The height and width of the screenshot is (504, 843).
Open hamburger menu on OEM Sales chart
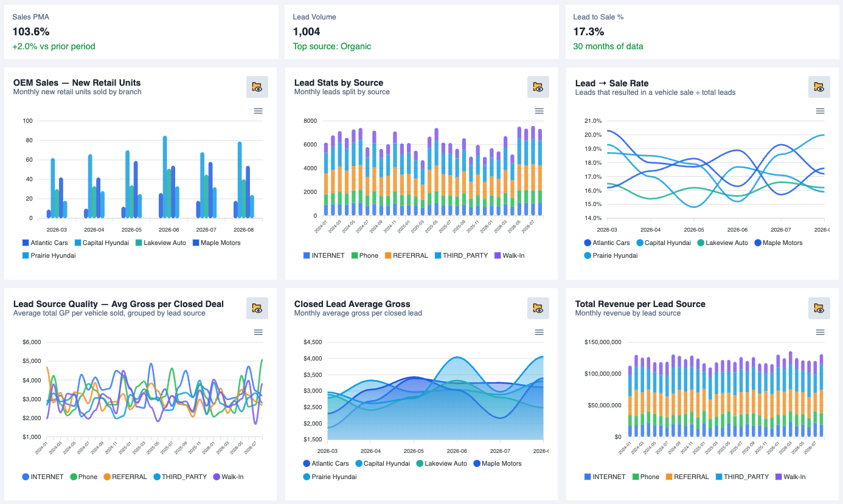258,111
